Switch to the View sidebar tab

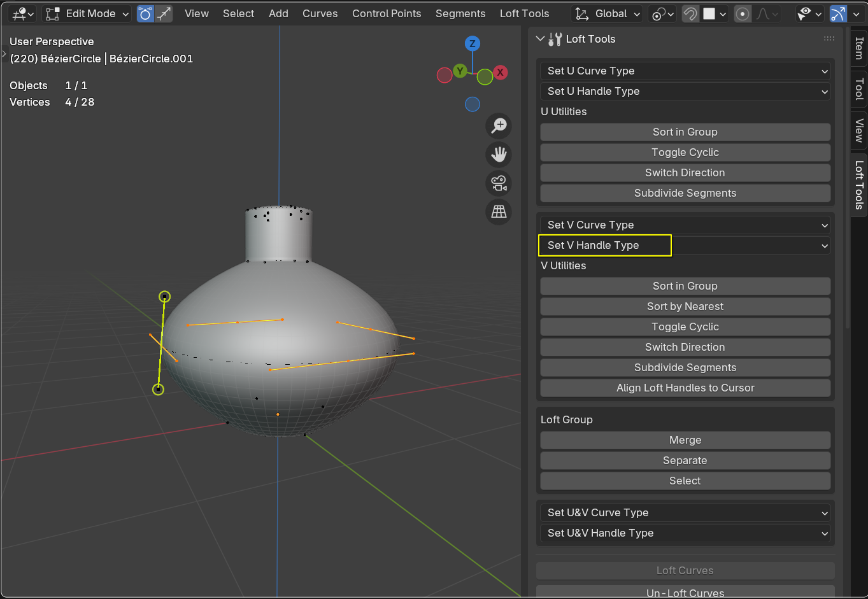tap(859, 130)
